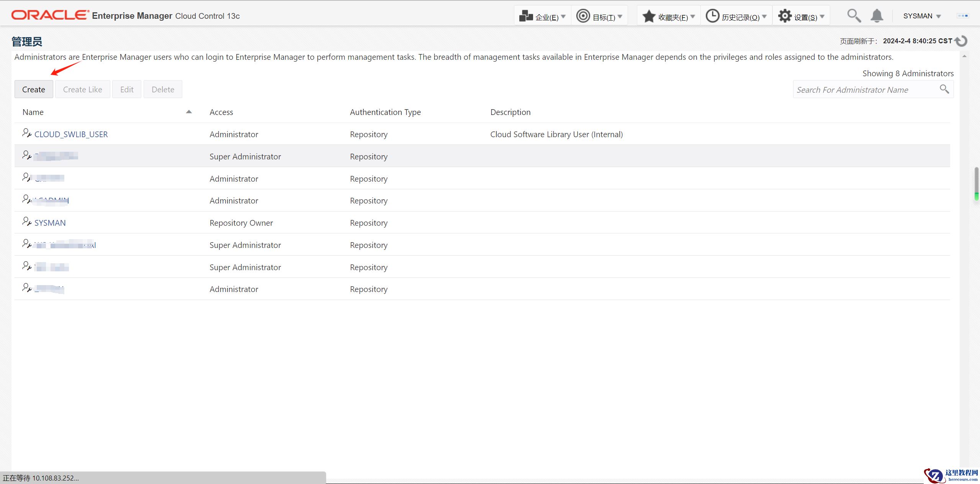Click the administrator name search magnifier

pos(944,89)
